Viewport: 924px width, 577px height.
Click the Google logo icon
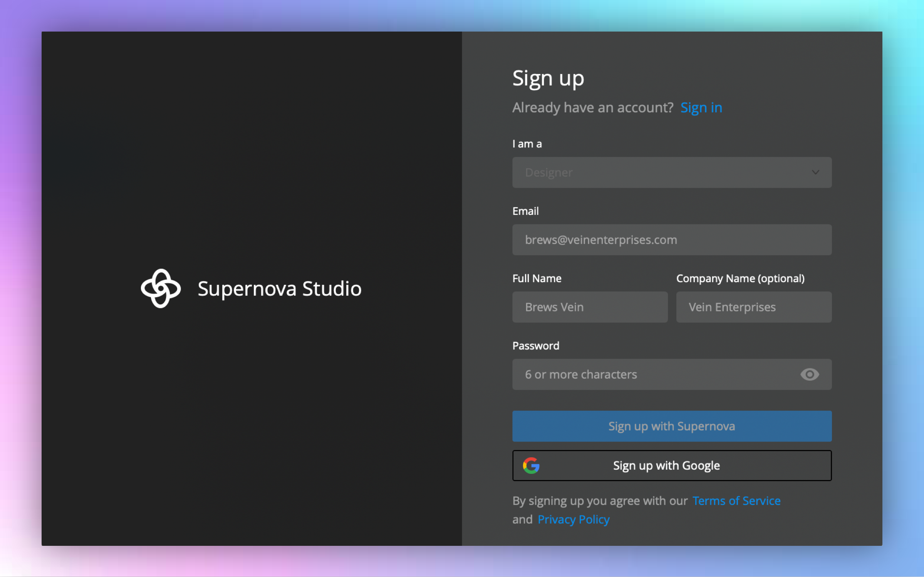[531, 465]
